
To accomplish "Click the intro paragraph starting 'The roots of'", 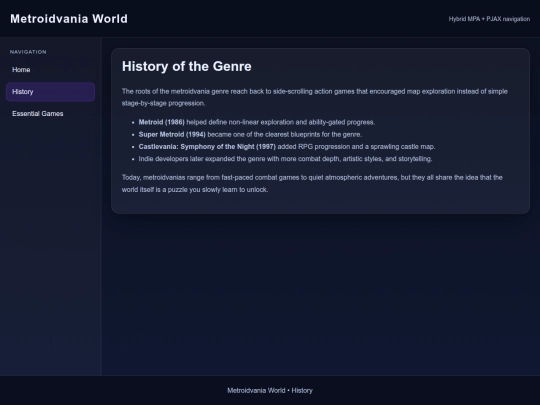I will (x=315, y=97).
